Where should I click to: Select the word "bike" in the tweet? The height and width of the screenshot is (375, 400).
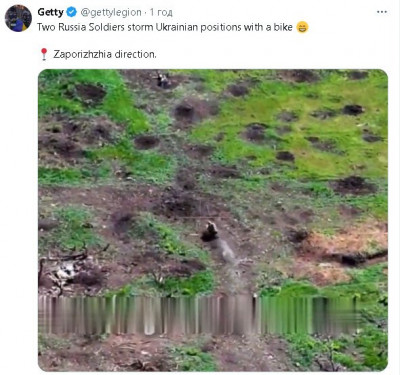(x=283, y=27)
